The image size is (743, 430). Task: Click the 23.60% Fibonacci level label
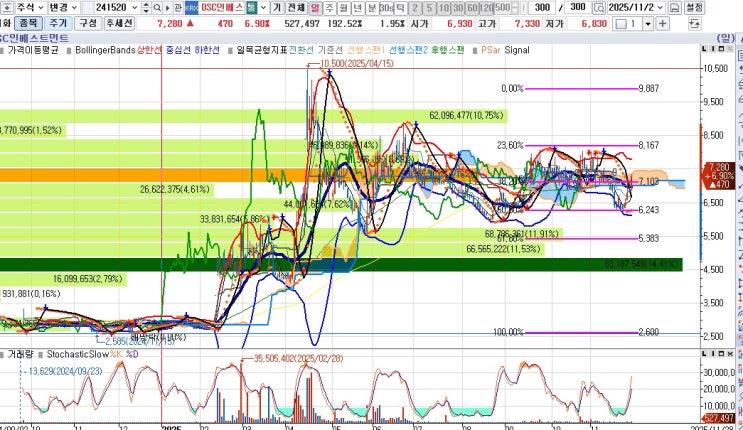point(510,145)
